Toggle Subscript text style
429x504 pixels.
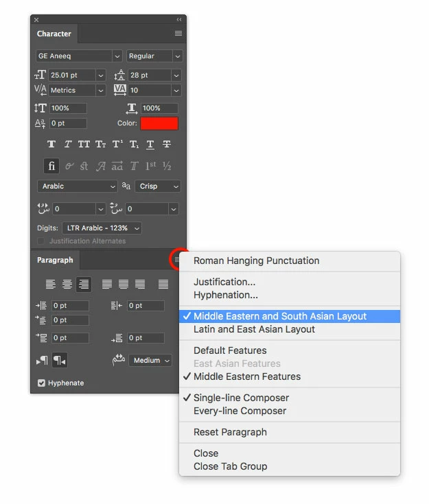point(134,144)
